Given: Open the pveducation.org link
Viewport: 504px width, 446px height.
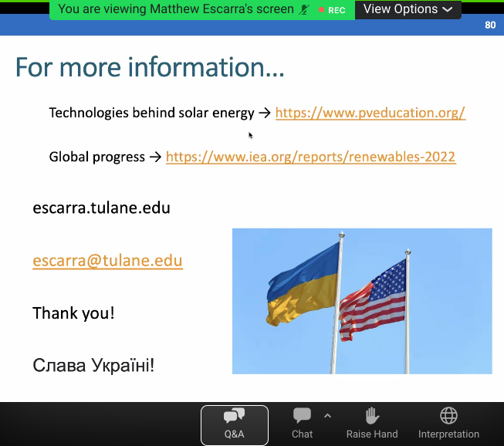Looking at the screenshot, I should point(370,113).
